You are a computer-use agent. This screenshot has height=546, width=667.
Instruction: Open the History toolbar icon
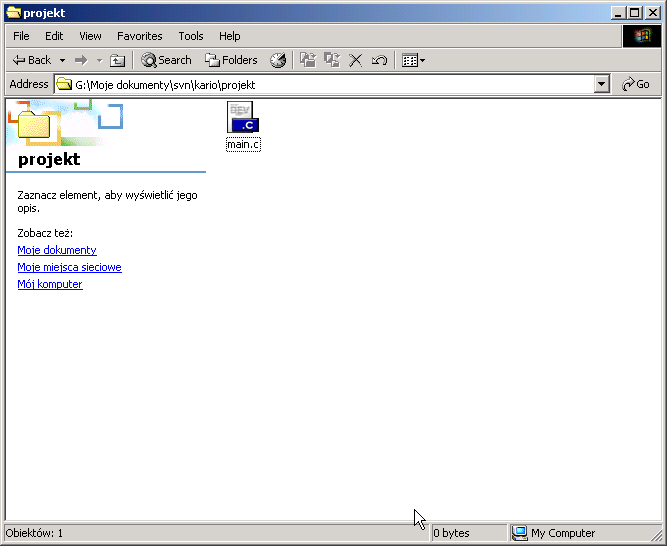278,60
